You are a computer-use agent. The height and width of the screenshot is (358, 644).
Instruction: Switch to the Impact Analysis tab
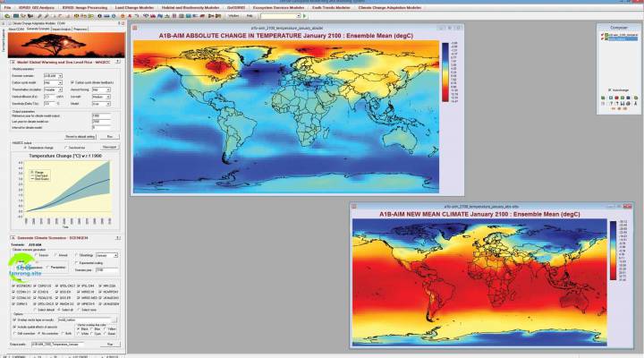[x=62, y=29]
